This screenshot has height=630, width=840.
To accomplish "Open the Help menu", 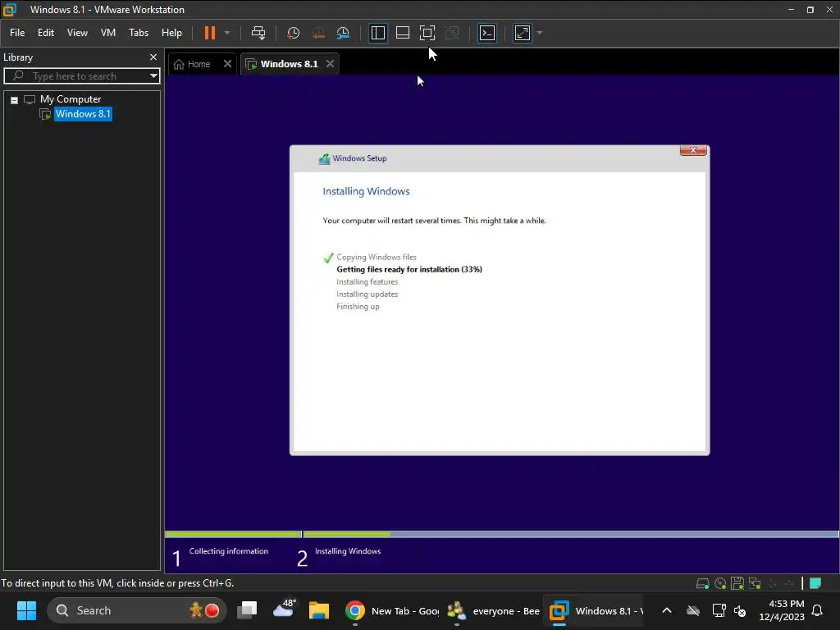I will (x=171, y=33).
